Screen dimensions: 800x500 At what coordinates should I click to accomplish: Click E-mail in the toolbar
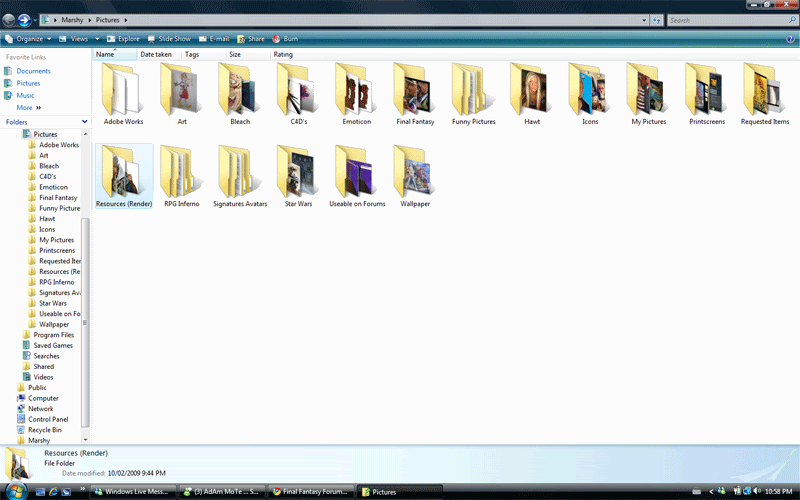[214, 39]
